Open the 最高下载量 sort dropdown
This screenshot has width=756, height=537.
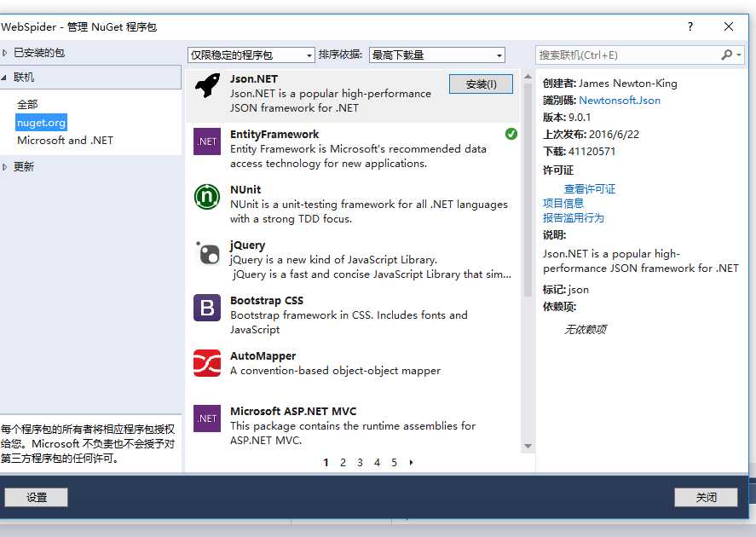[437, 55]
